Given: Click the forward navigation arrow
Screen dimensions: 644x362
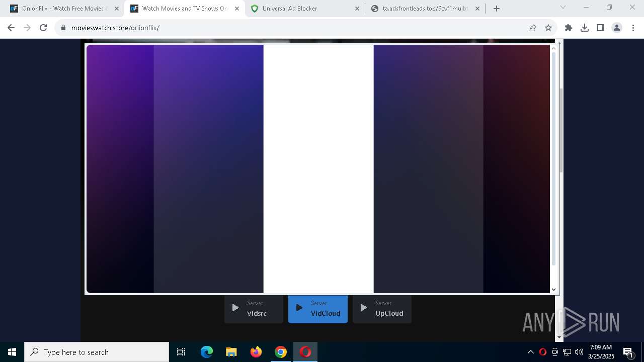Looking at the screenshot, I should click(27, 28).
